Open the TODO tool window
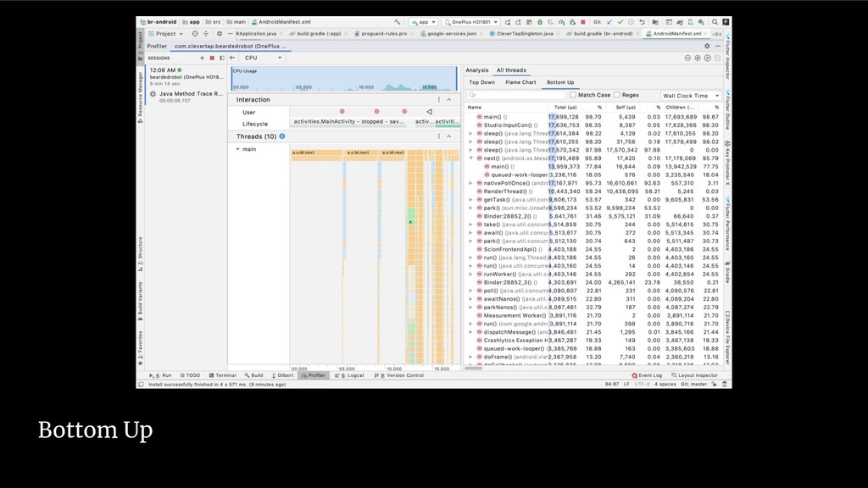Image resolution: width=868 pixels, height=488 pixels. tap(190, 375)
